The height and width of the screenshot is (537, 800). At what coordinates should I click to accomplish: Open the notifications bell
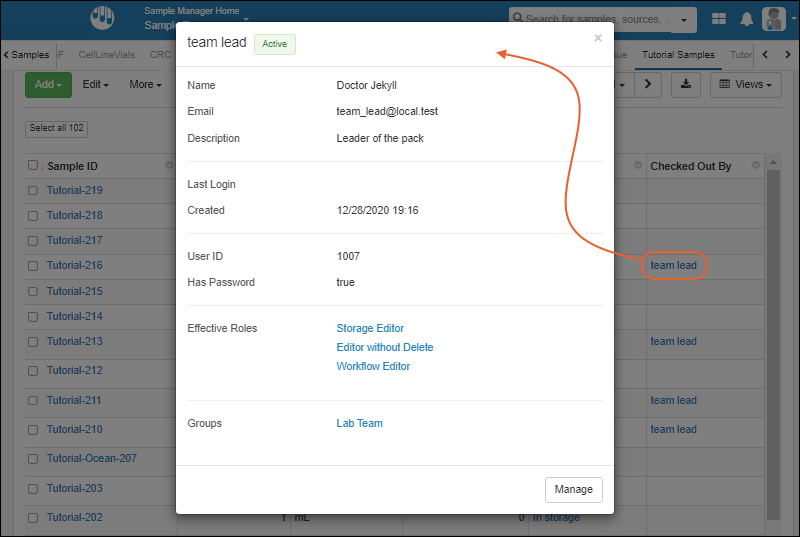click(x=746, y=19)
